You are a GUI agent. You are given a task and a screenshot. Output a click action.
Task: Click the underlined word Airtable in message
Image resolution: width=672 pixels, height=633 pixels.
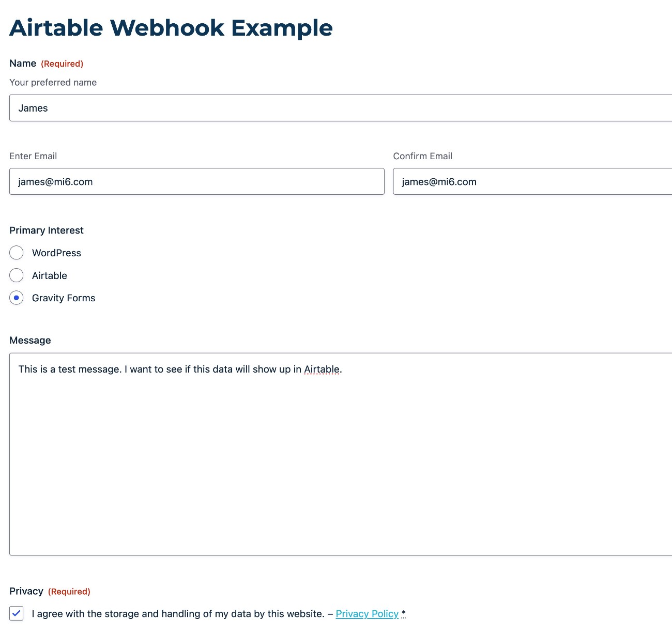point(322,369)
